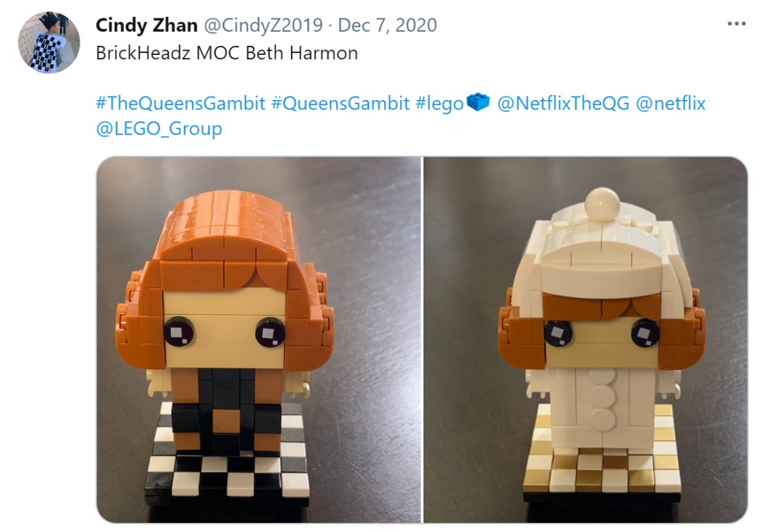The image size is (761, 532).
Task: Click the blue LEGO brick emoji
Action: pyautogui.click(x=478, y=102)
